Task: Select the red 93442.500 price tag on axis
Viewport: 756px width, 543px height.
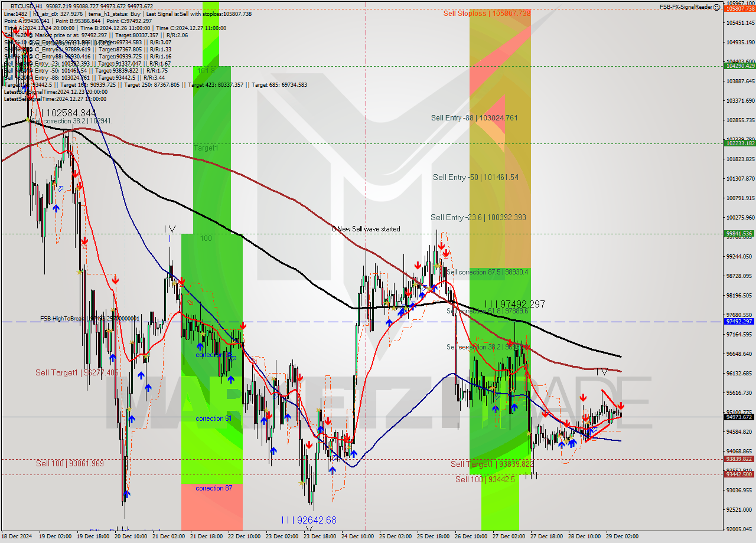Action: pyautogui.click(x=739, y=475)
